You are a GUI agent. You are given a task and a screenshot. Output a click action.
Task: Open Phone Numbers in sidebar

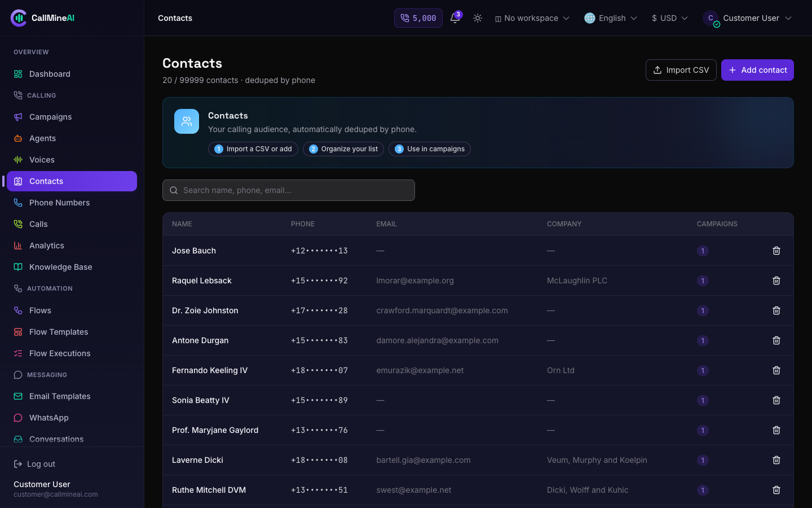click(x=72, y=203)
